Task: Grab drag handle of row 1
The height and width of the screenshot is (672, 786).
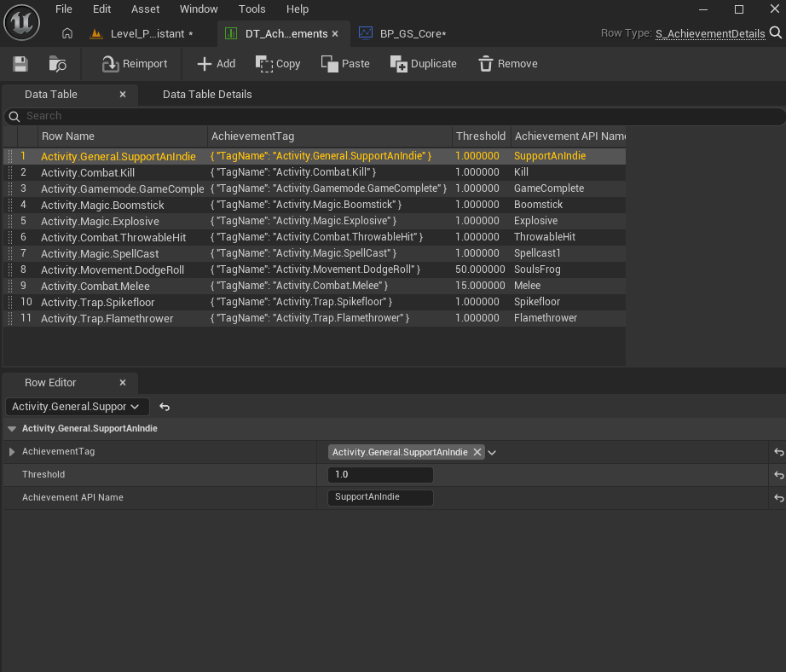Action: point(10,156)
